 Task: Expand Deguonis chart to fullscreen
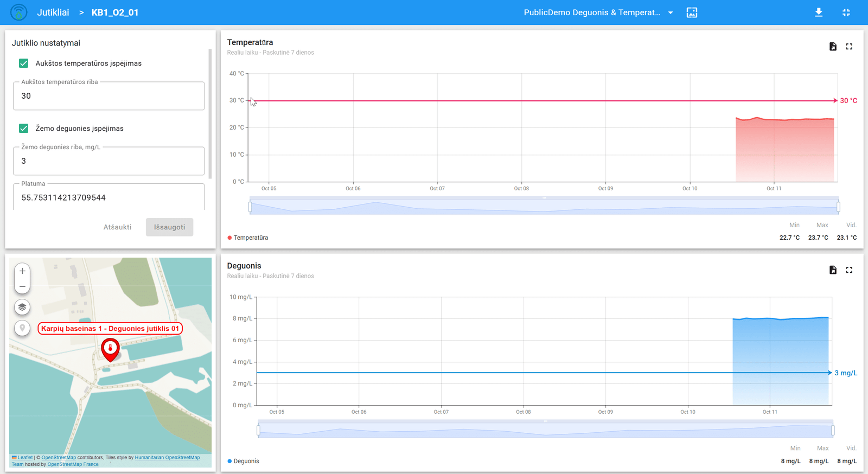pyautogui.click(x=849, y=270)
